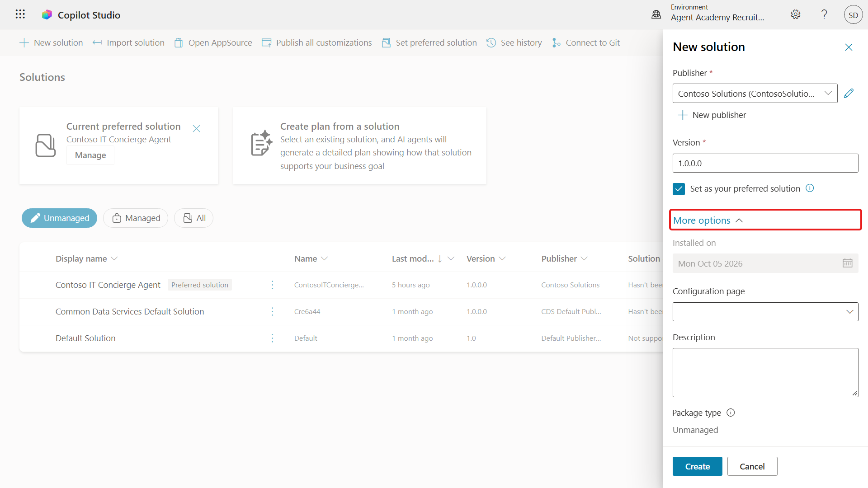Image resolution: width=868 pixels, height=488 pixels.
Task: Click Set preferred solution
Action: point(429,42)
